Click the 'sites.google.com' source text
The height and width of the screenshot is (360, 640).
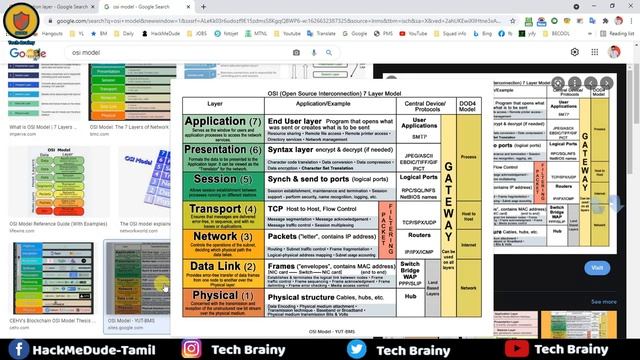(x=125, y=327)
